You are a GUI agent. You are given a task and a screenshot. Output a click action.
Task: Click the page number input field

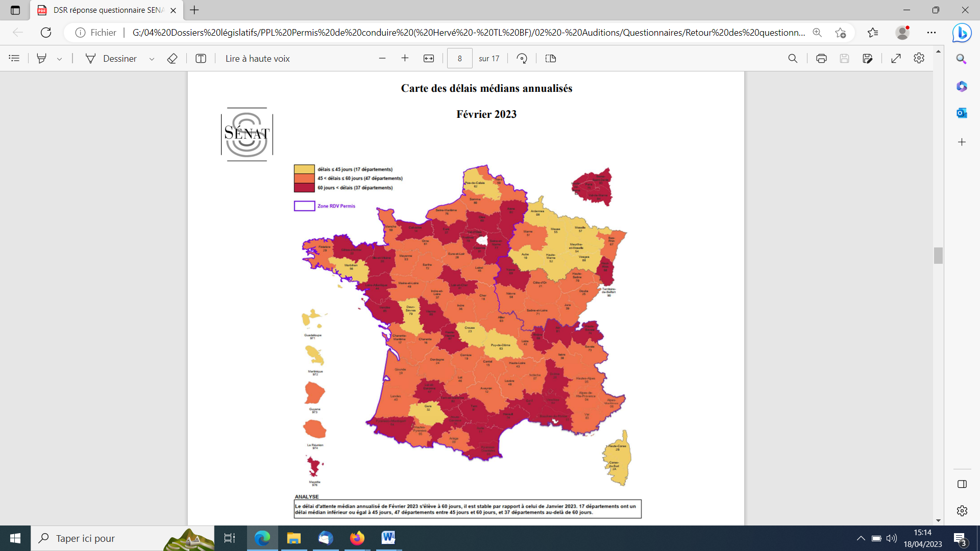point(459,58)
